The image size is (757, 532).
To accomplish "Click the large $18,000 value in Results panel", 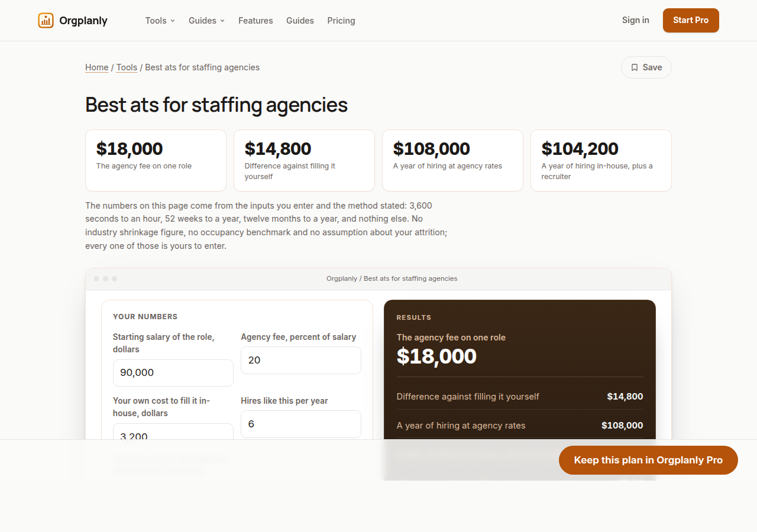I will coord(436,356).
